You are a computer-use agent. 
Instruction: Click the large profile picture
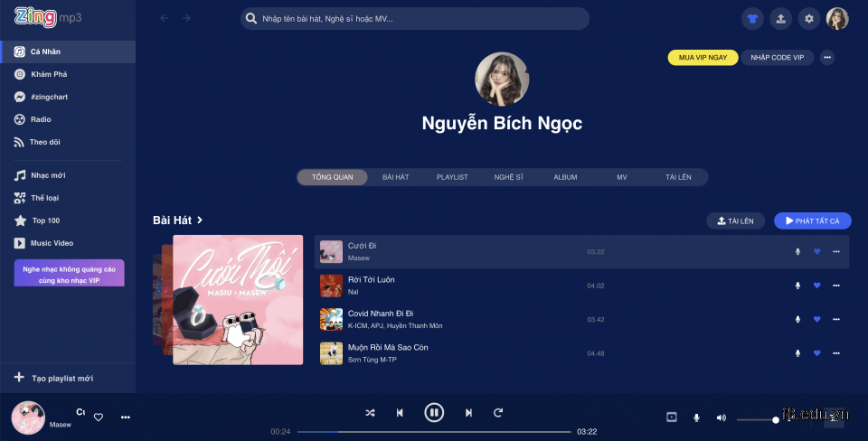(x=502, y=80)
